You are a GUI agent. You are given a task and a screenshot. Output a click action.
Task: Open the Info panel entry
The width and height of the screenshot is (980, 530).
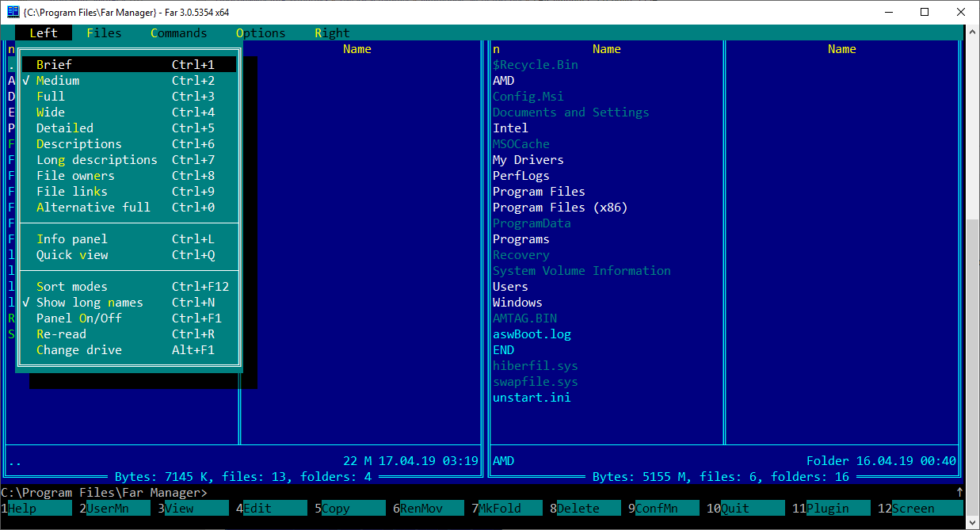(129, 239)
